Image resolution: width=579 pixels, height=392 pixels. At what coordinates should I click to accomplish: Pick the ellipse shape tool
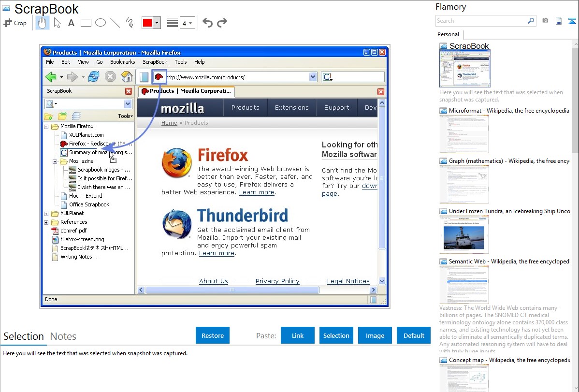click(101, 23)
